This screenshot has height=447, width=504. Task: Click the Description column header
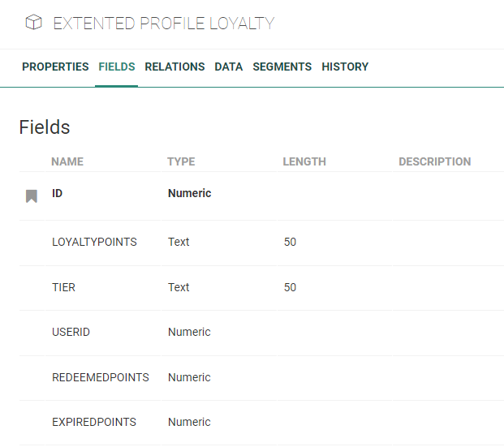point(434,161)
